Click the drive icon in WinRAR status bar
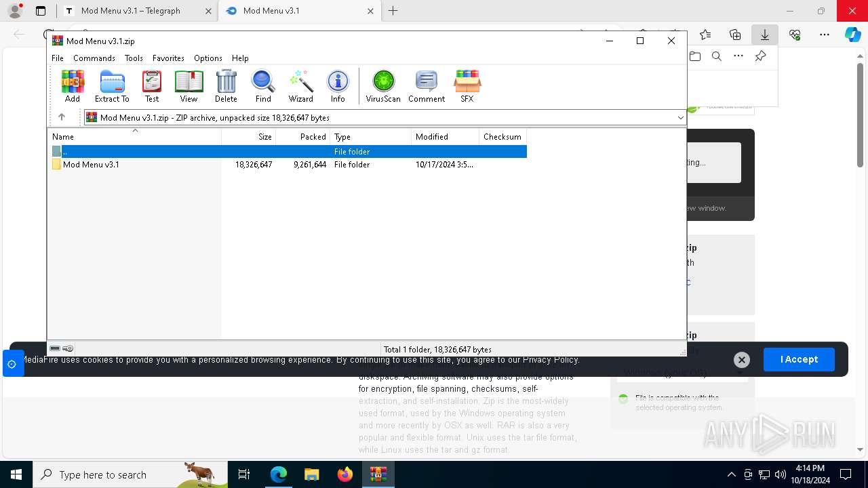Viewport: 868px width, 488px height. pos(55,348)
